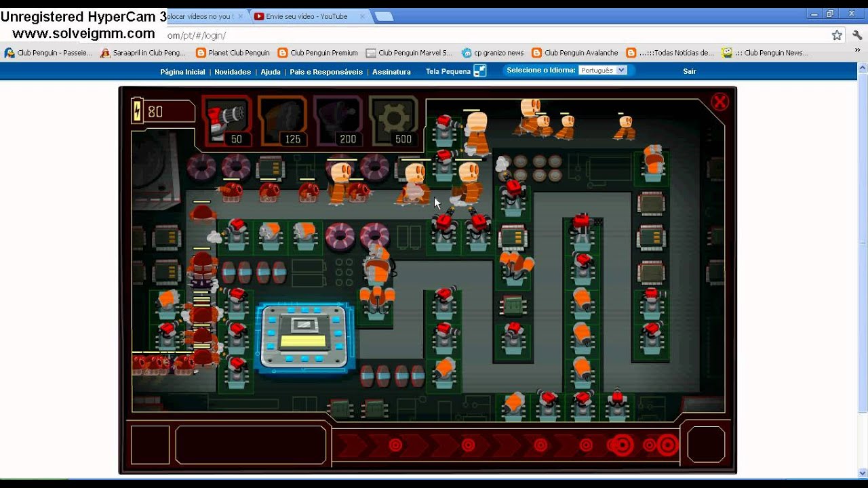Bookmark this page with the star icon
Viewport: 868px width, 488px height.
[837, 35]
